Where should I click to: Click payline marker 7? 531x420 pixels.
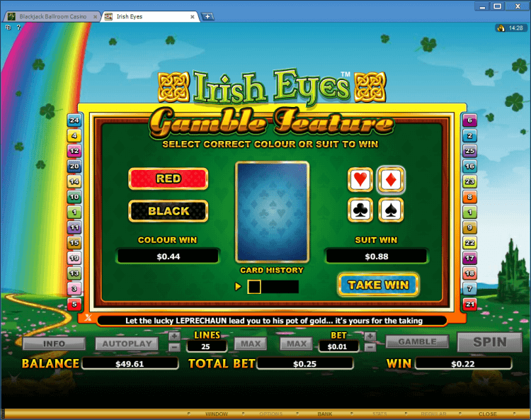coord(469,288)
